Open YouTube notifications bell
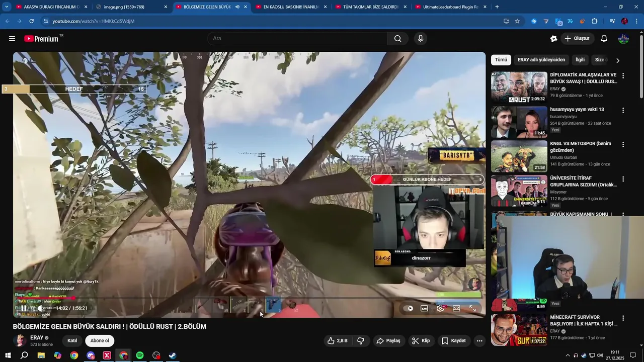The height and width of the screenshot is (362, 644). [x=604, y=39]
